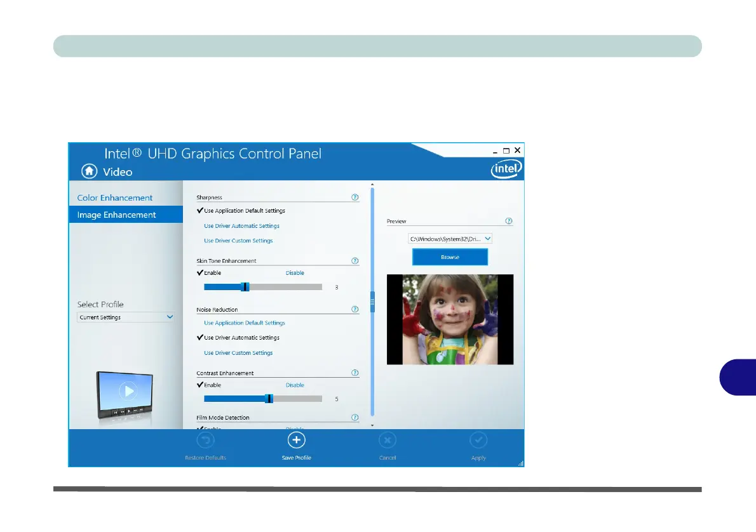The width and height of the screenshot is (756, 532).
Task: Open the Select Profile Current Settings dropdown
Action: click(125, 317)
